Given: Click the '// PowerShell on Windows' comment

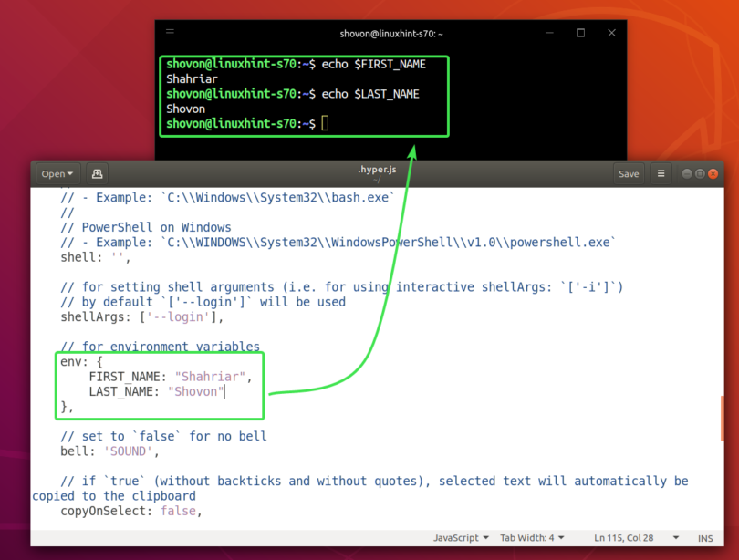Looking at the screenshot, I should click(x=146, y=227).
